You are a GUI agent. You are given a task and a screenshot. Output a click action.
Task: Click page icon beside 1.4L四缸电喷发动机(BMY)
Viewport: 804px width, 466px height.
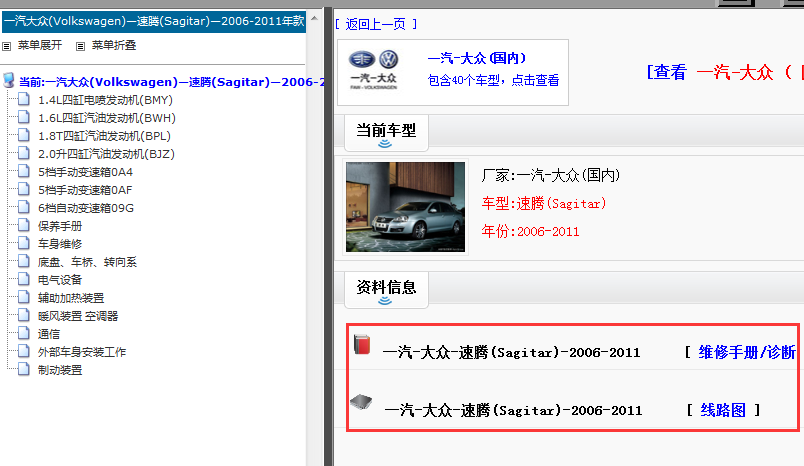pos(24,99)
